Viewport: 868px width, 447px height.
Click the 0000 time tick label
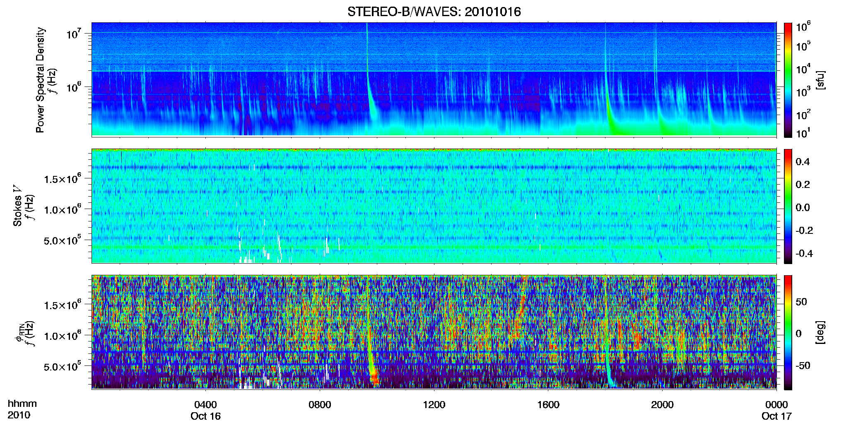pyautogui.click(x=776, y=405)
